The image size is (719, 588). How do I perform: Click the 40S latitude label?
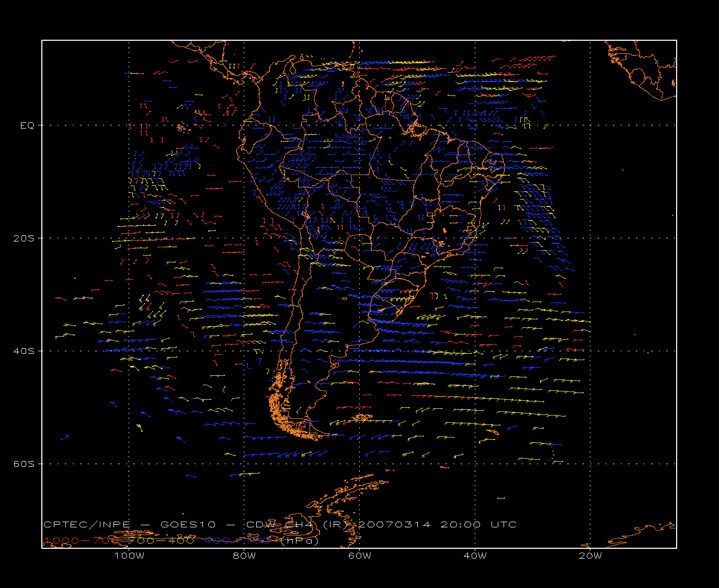[x=24, y=351]
